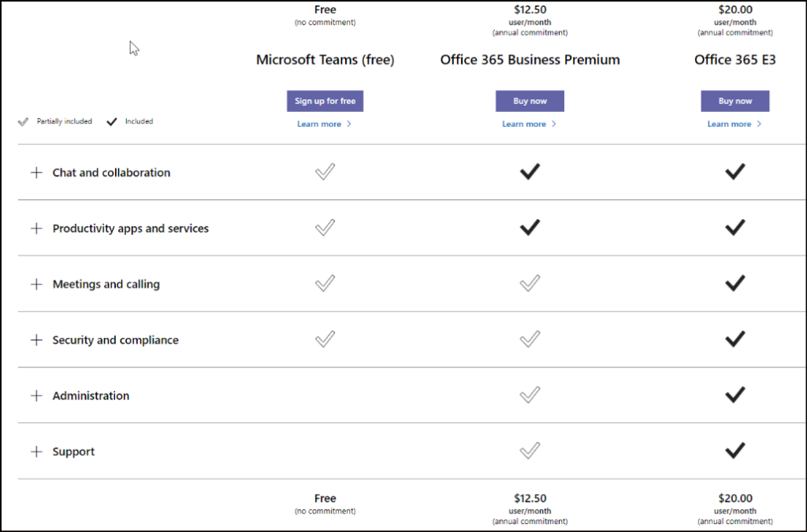The image size is (807, 532).
Task: Expand the Support section
Action: 36,452
